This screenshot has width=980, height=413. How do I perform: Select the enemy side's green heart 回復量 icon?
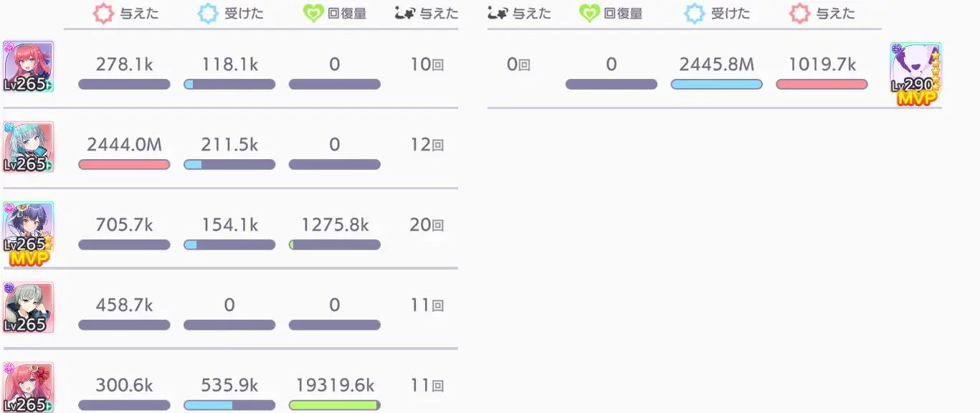point(589,14)
